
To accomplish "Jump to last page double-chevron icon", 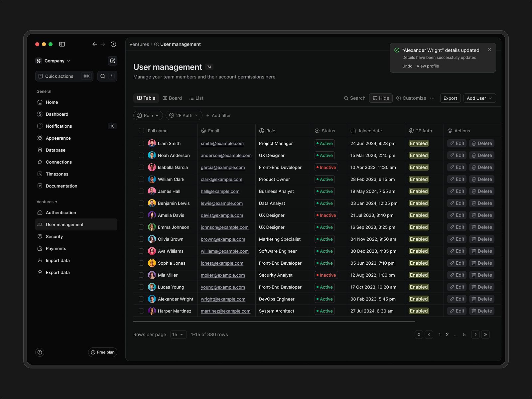I will click(x=485, y=334).
